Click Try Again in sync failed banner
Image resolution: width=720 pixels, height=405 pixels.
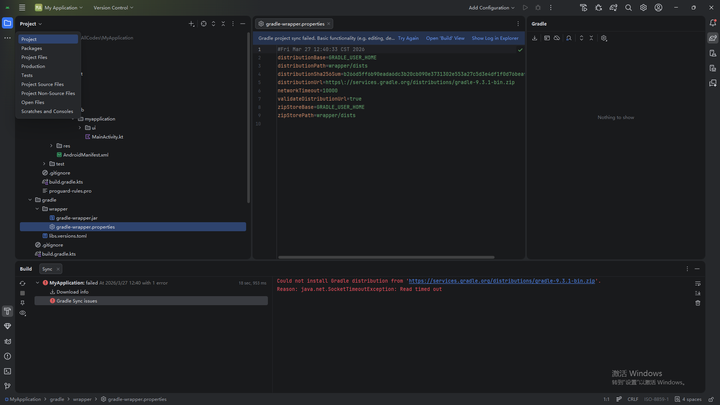[x=408, y=38]
